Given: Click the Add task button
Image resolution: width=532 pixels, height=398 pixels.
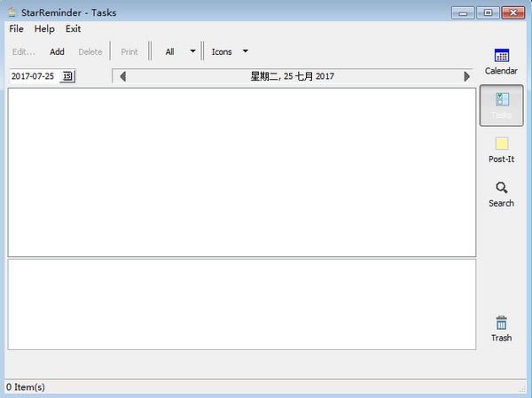Looking at the screenshot, I should click(57, 51).
